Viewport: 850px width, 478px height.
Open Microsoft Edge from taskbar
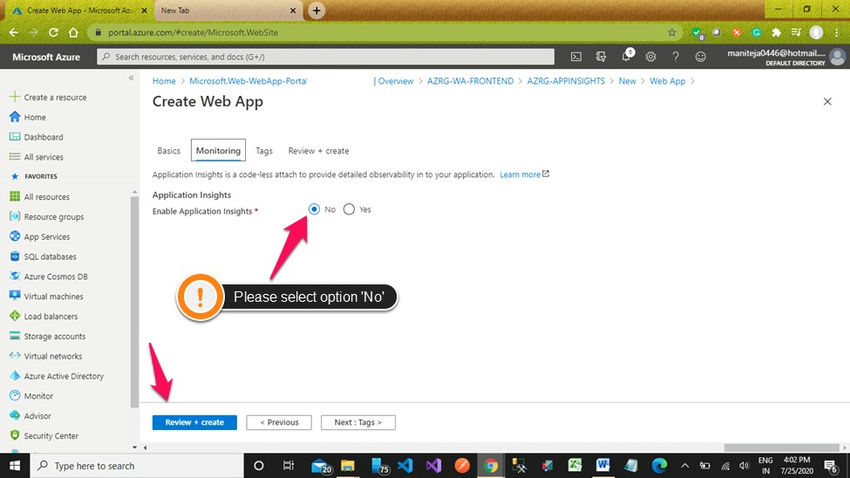[659, 465]
